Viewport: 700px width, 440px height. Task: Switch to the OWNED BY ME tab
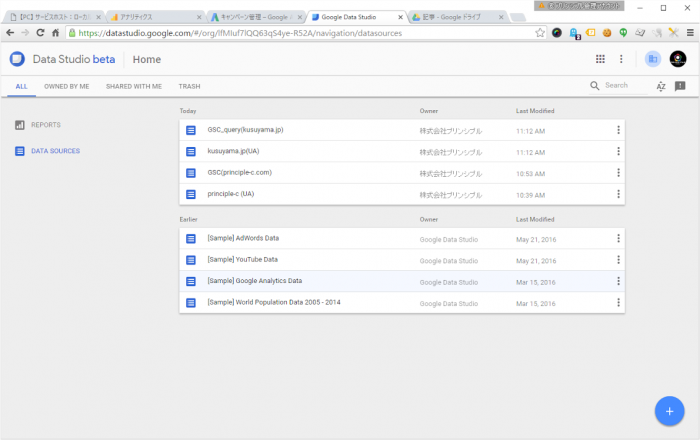point(67,87)
